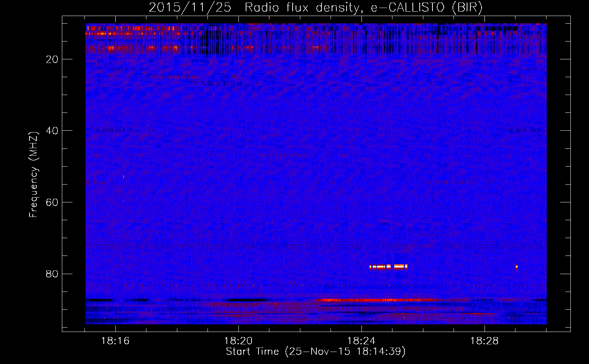Click the 80 MHz frequency tick label
Image resolution: width=589 pixels, height=364 pixels.
(52, 274)
